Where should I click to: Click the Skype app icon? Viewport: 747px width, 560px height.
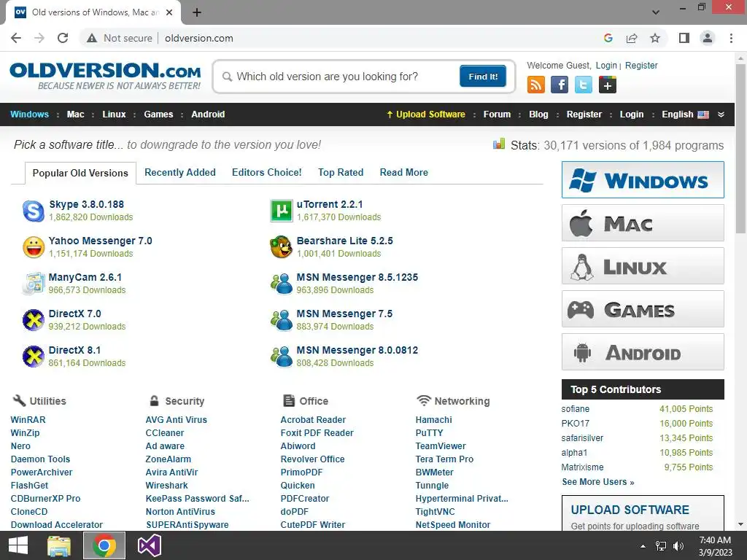click(34, 211)
